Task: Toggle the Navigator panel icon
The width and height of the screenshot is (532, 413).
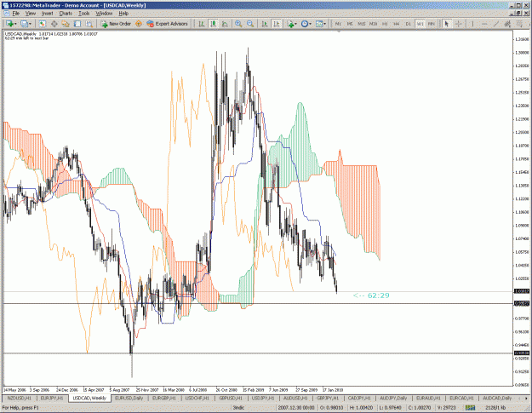Action: [x=66, y=24]
